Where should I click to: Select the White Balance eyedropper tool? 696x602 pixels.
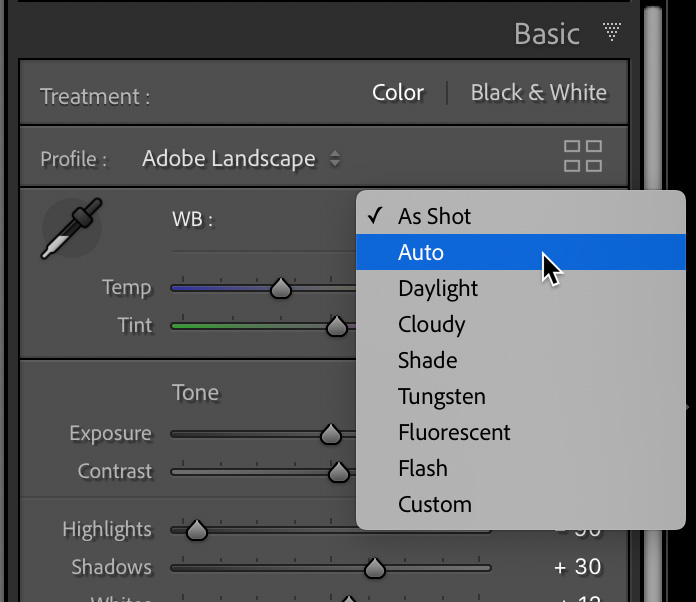click(x=72, y=229)
